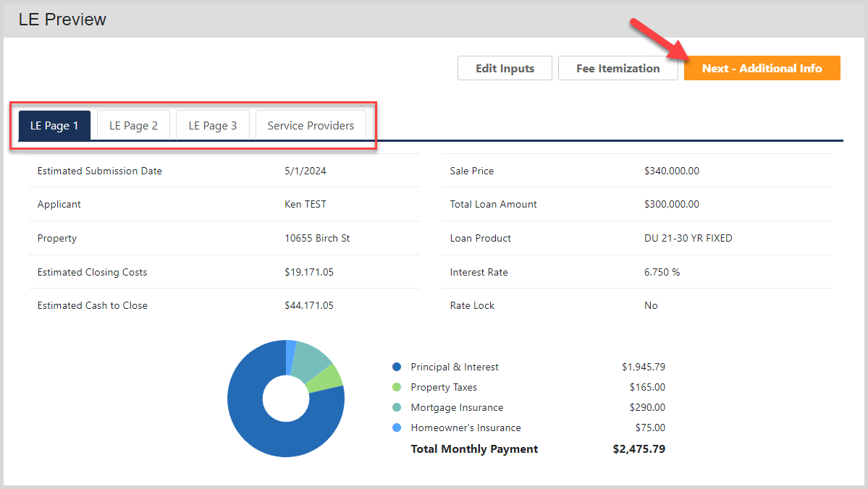The height and width of the screenshot is (489, 868).
Task: Select the $340,000.00 sale price value
Action: coord(672,171)
